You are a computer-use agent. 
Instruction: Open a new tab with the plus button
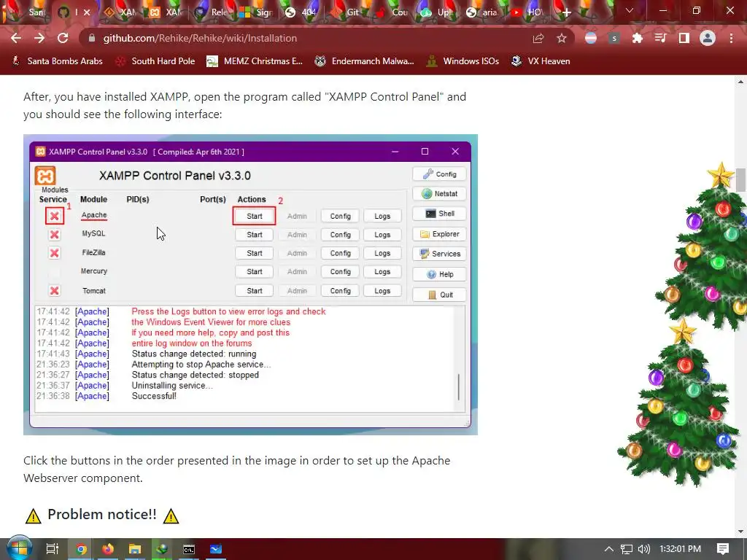pyautogui.click(x=566, y=12)
